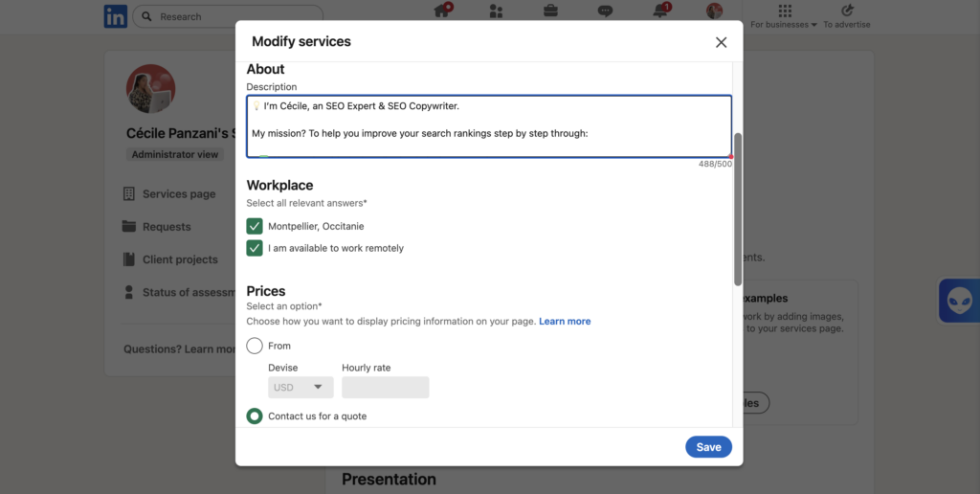Go to the Home feed icon
The width and height of the screenshot is (980, 494).
[x=442, y=11]
